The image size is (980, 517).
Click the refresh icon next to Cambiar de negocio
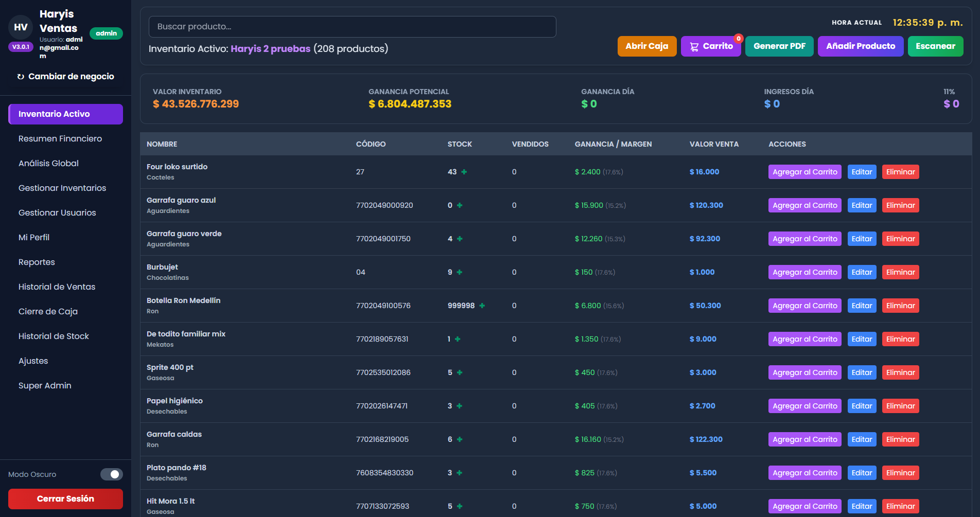click(20, 76)
